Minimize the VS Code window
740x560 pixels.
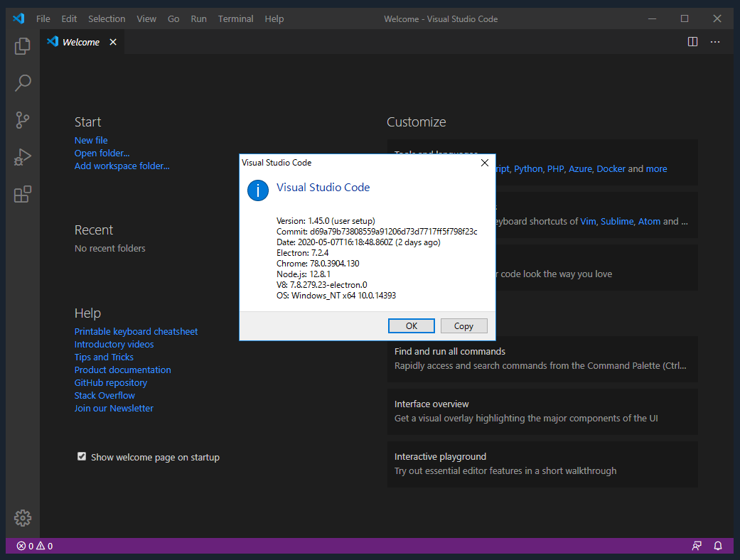653,19
